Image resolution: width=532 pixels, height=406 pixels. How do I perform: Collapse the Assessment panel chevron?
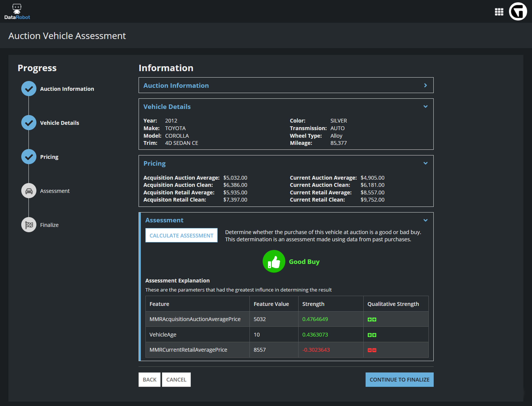[425, 220]
